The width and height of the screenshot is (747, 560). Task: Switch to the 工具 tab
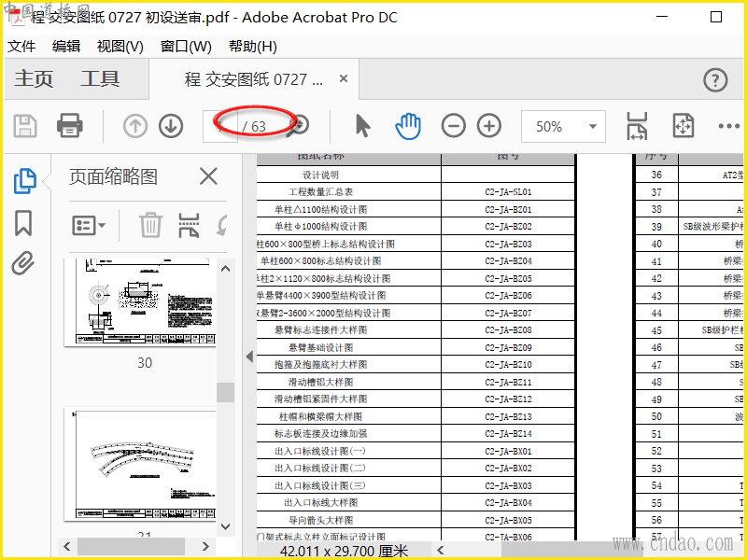(x=100, y=80)
